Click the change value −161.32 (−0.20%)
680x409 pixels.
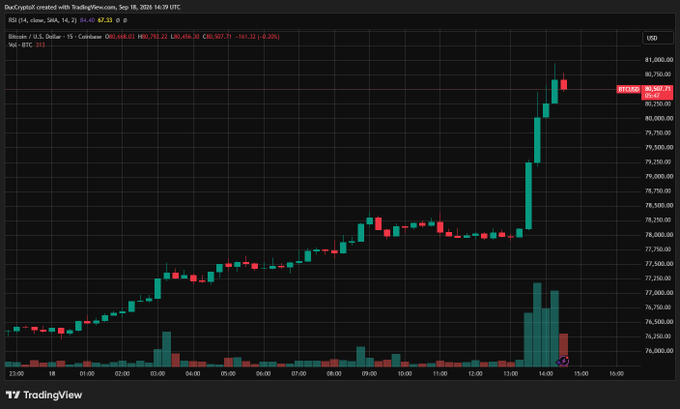click(257, 37)
